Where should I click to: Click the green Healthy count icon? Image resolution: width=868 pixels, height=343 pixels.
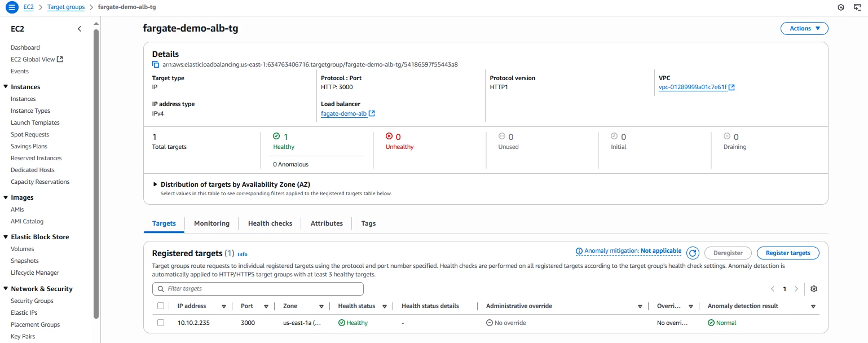[x=276, y=136]
